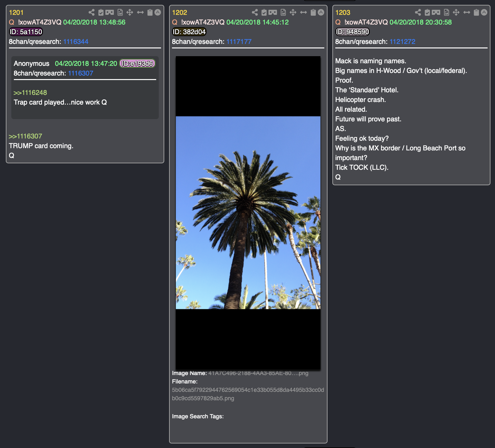Click plain clipboard icon on post 1202

313,13
